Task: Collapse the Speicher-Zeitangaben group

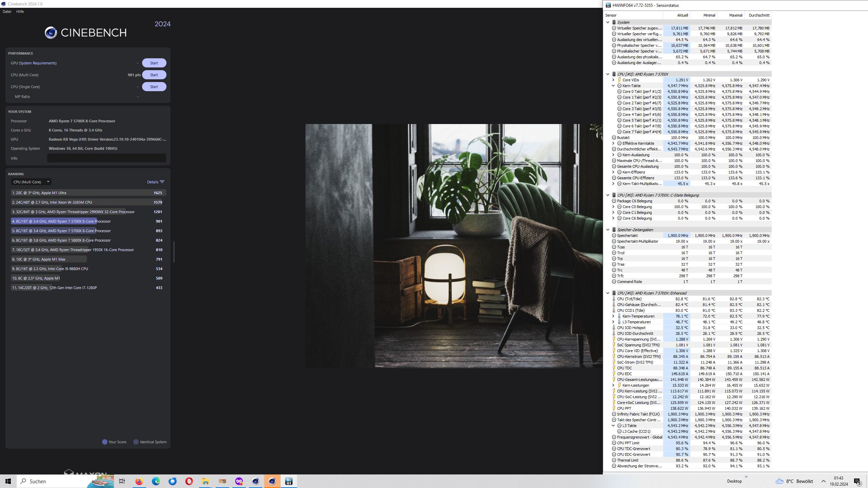Action: [608, 230]
